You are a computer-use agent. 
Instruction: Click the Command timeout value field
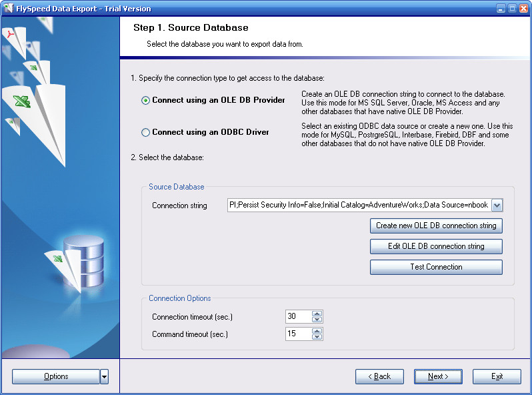(x=298, y=334)
